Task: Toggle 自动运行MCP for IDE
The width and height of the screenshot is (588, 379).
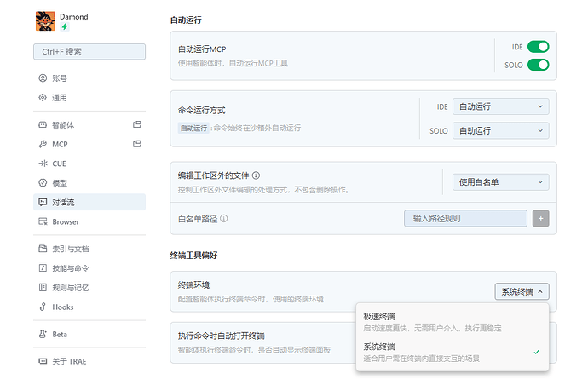Action: (x=538, y=47)
